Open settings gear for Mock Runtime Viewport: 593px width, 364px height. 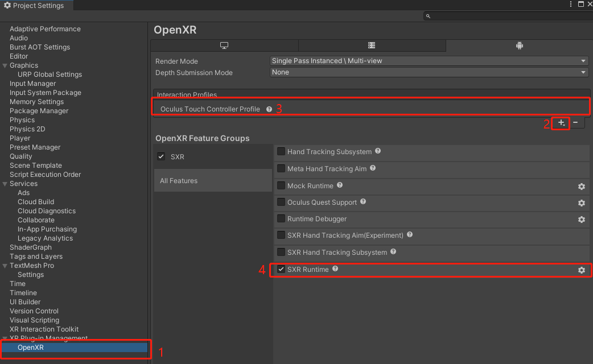[x=581, y=187]
